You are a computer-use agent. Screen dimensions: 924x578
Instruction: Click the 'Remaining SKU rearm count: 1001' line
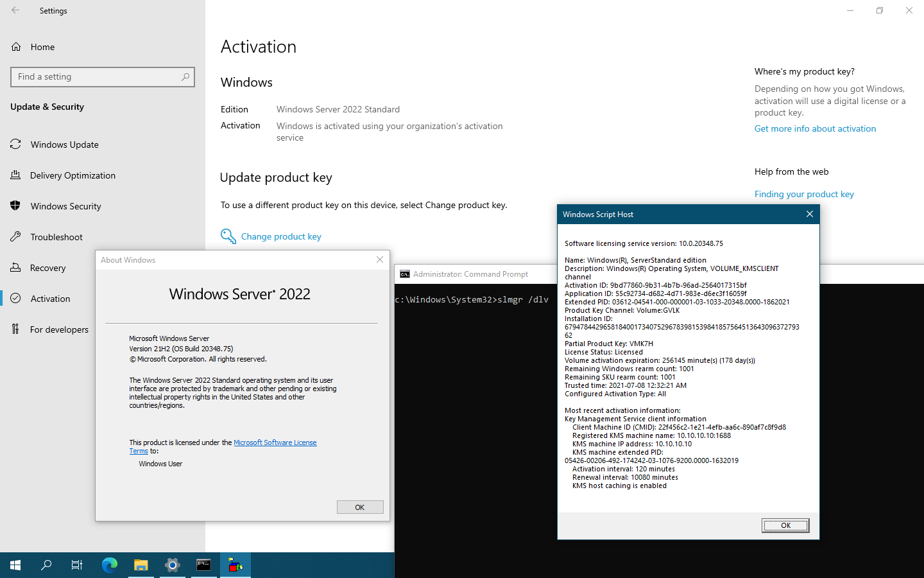tap(620, 377)
